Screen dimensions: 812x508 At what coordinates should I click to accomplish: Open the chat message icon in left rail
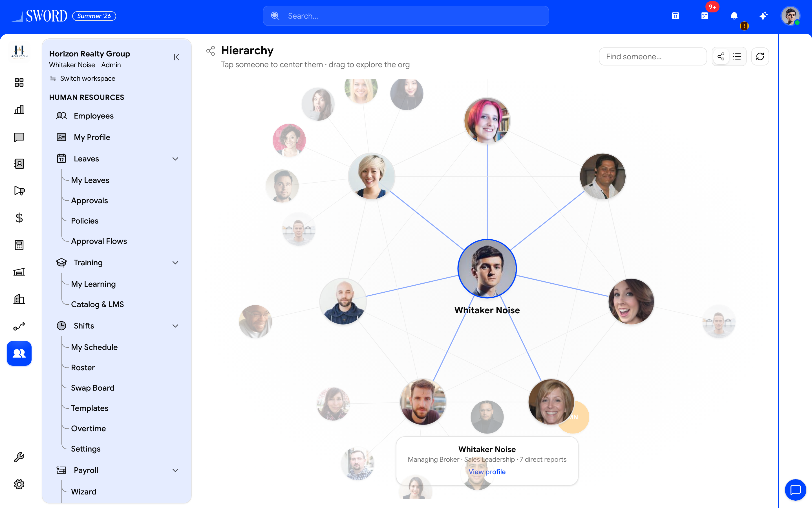pos(19,137)
